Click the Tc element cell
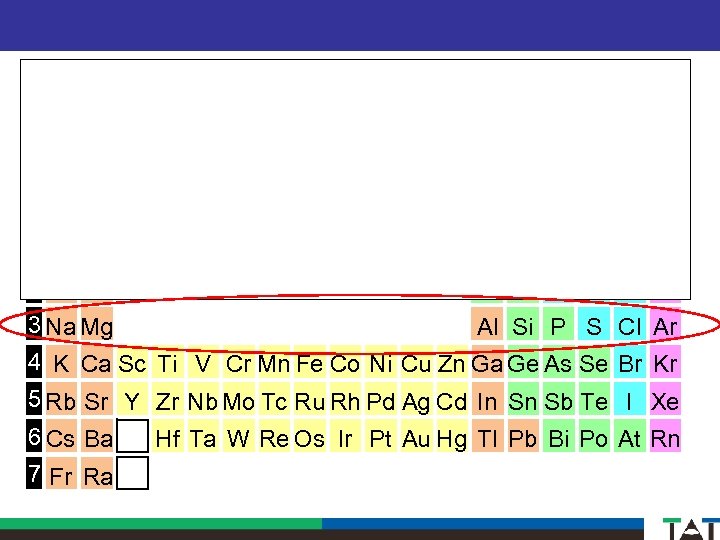This screenshot has height=540, width=720. (x=274, y=399)
